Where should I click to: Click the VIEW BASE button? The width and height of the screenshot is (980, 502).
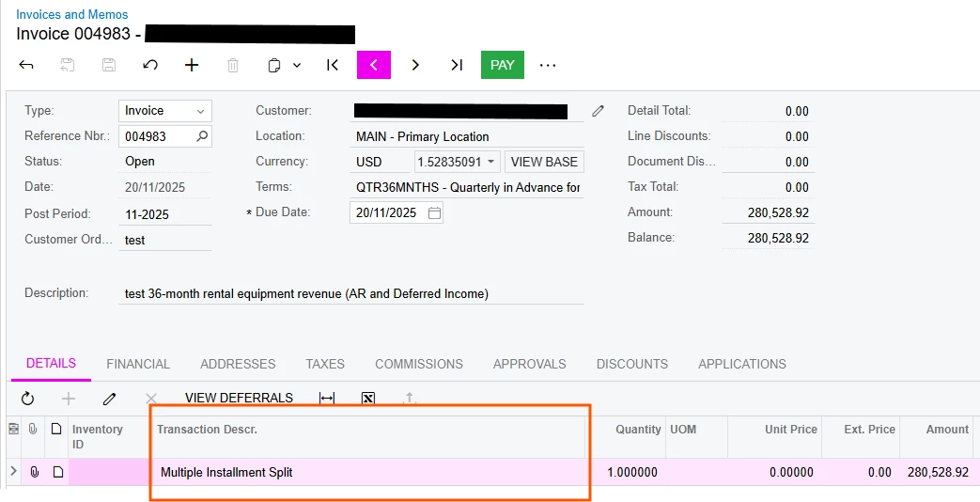tap(544, 162)
